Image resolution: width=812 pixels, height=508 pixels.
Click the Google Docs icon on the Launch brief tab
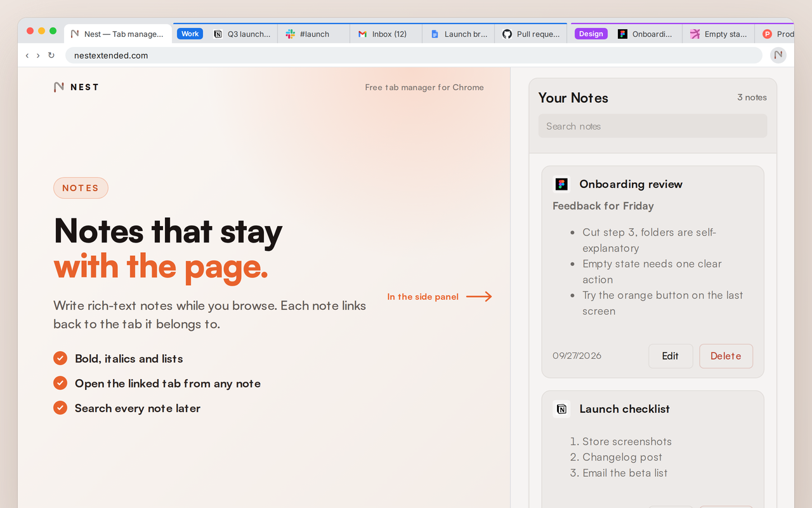tap(435, 34)
